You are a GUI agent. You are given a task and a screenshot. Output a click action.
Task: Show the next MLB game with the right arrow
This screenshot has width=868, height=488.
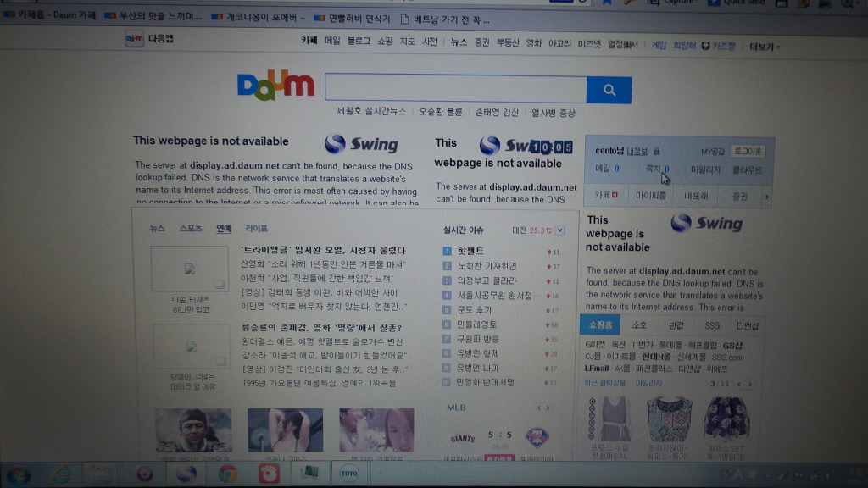tap(548, 408)
